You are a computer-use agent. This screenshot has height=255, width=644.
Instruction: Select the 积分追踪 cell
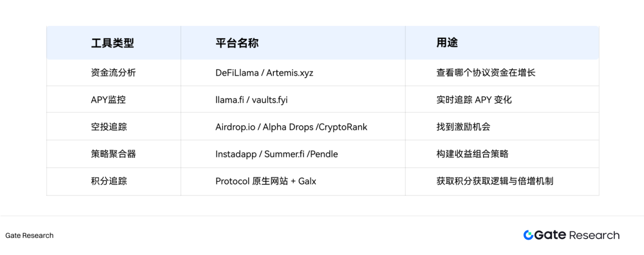pos(109,181)
